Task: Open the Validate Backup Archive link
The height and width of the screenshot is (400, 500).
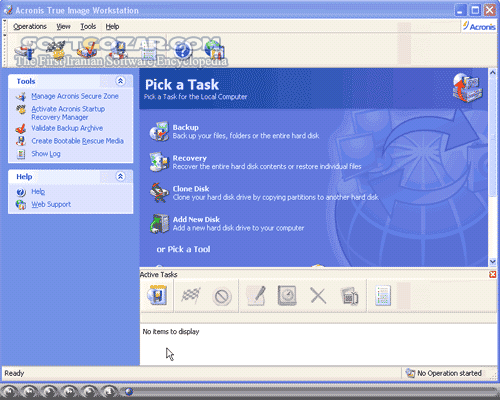Action: pyautogui.click(x=67, y=128)
